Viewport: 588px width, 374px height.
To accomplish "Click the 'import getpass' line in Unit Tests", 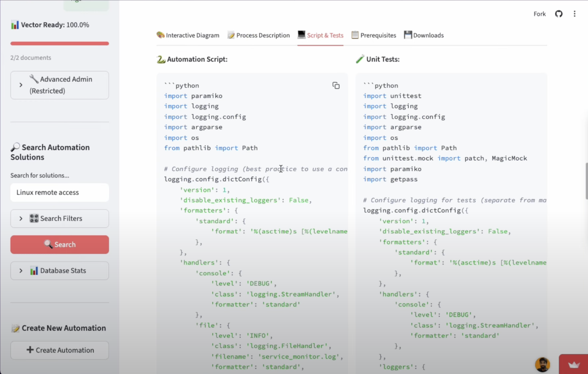I will click(x=390, y=179).
